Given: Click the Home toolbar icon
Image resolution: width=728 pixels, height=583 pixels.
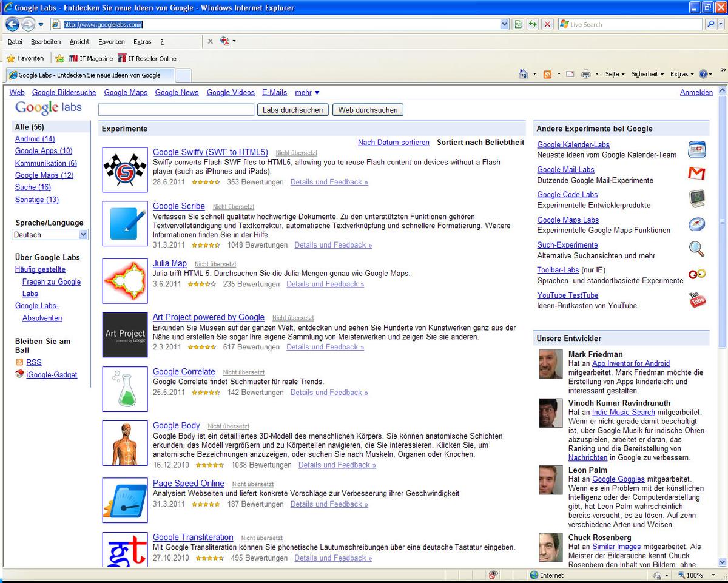Looking at the screenshot, I should pyautogui.click(x=524, y=74).
